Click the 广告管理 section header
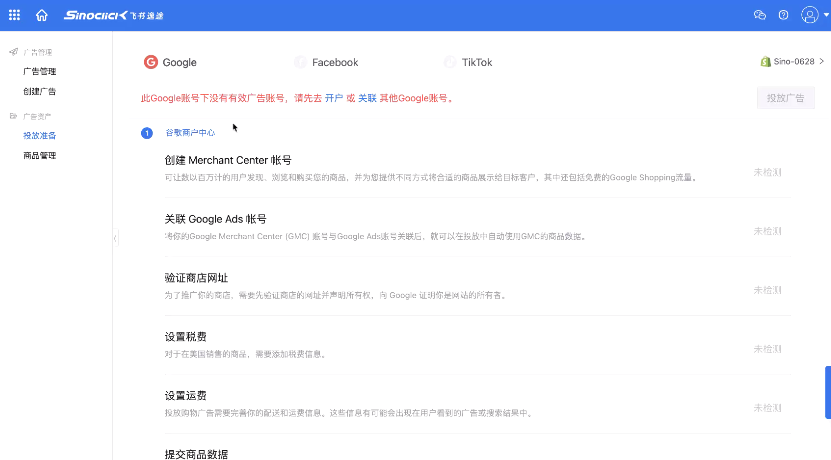The height and width of the screenshot is (460, 831). [38, 52]
